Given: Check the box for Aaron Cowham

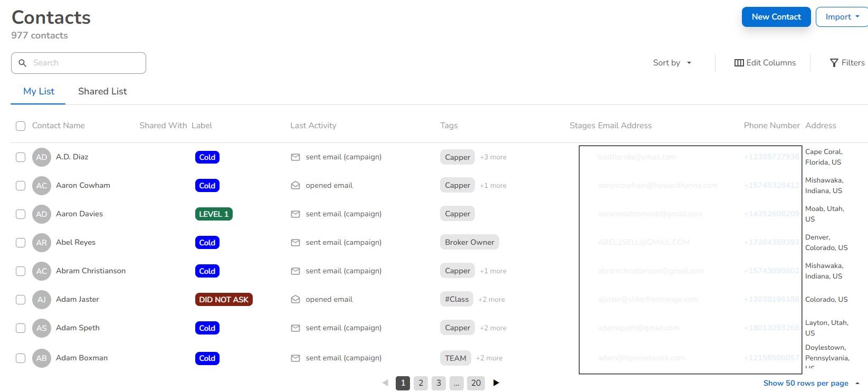Looking at the screenshot, I should tap(21, 186).
